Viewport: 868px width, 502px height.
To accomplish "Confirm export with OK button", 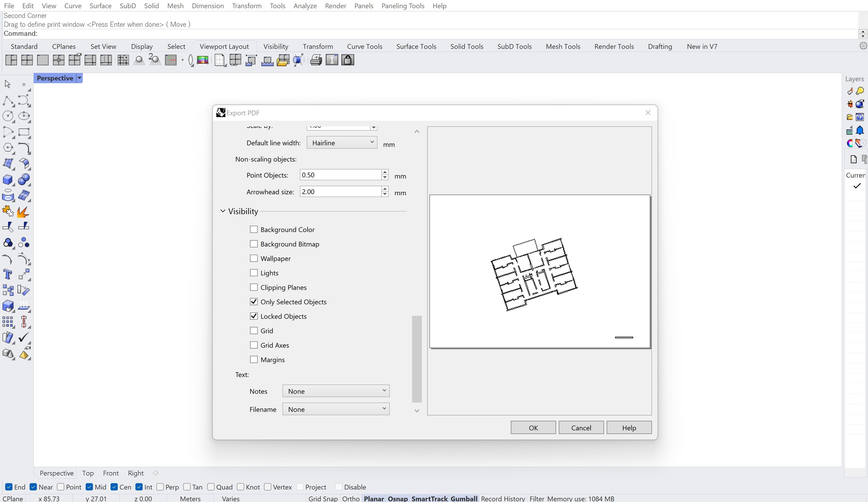I will [x=533, y=427].
